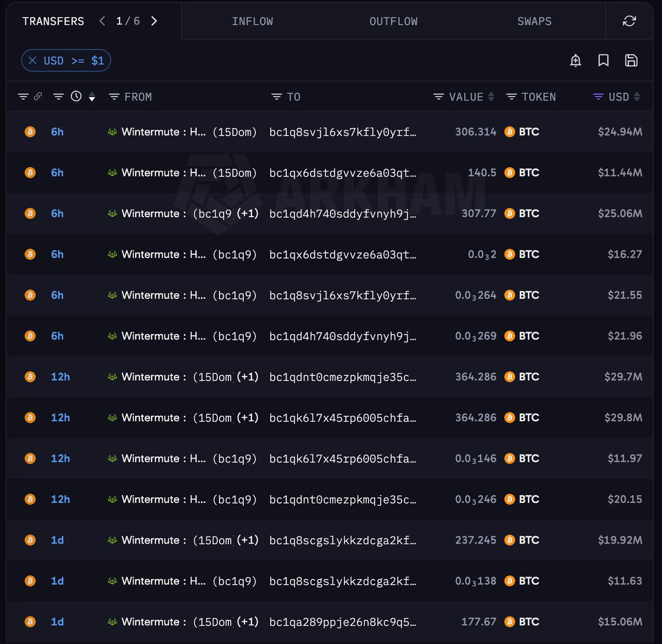The image size is (662, 644).
Task: Open Bitcoin chain icon of the $15.06M row
Action: 30,621
